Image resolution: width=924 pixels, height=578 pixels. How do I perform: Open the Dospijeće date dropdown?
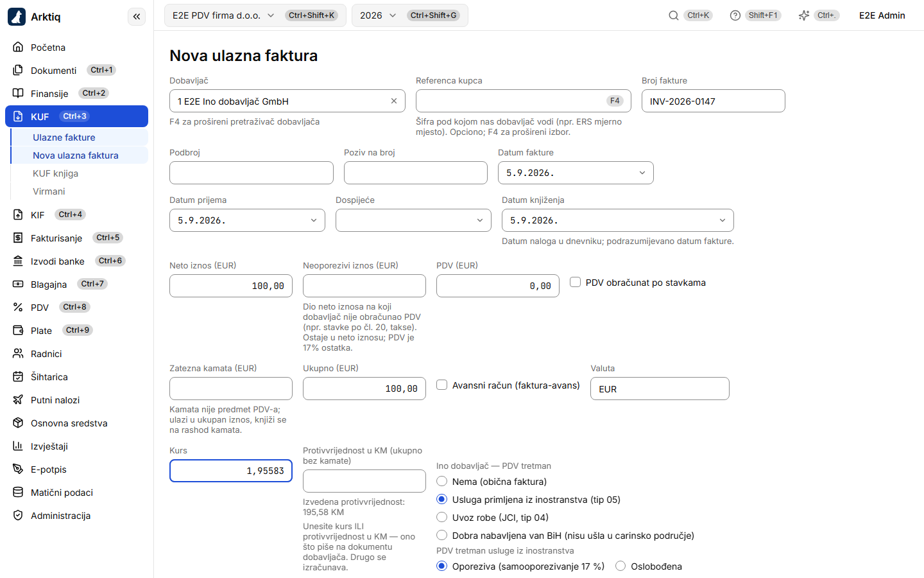(x=413, y=220)
